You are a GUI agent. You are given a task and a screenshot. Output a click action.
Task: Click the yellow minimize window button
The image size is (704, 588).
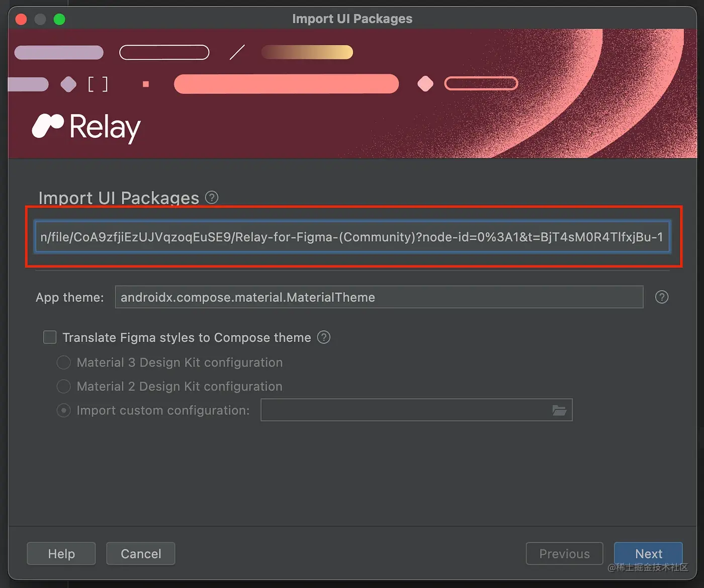pos(40,19)
